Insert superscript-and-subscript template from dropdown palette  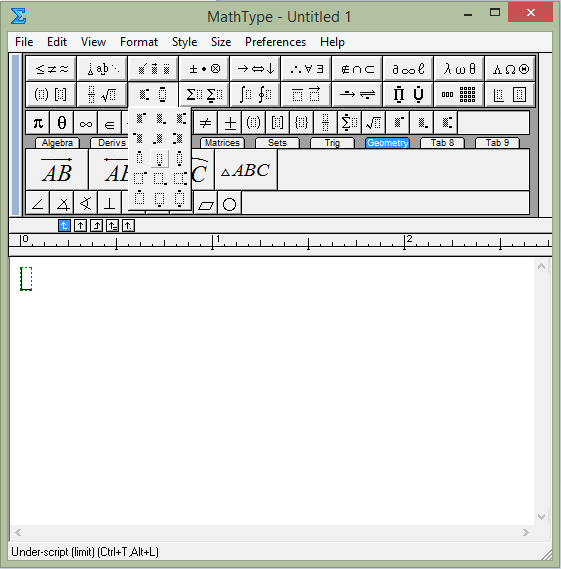pos(180,118)
